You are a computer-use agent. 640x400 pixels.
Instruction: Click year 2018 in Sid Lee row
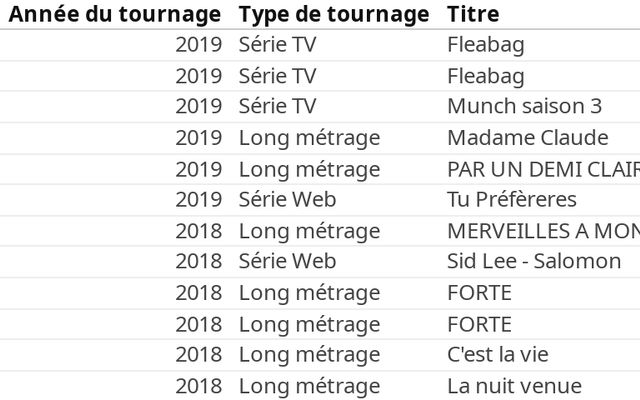[x=199, y=262]
